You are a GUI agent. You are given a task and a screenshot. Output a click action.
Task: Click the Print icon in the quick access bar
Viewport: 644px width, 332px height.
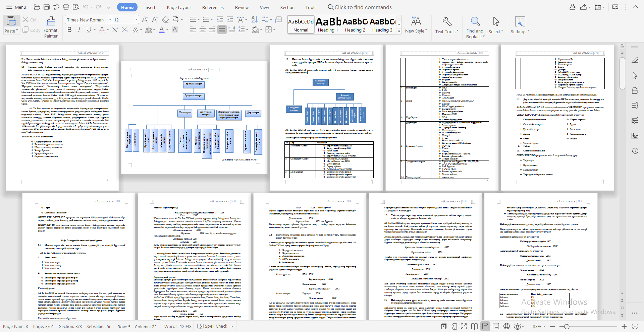tap(66, 7)
